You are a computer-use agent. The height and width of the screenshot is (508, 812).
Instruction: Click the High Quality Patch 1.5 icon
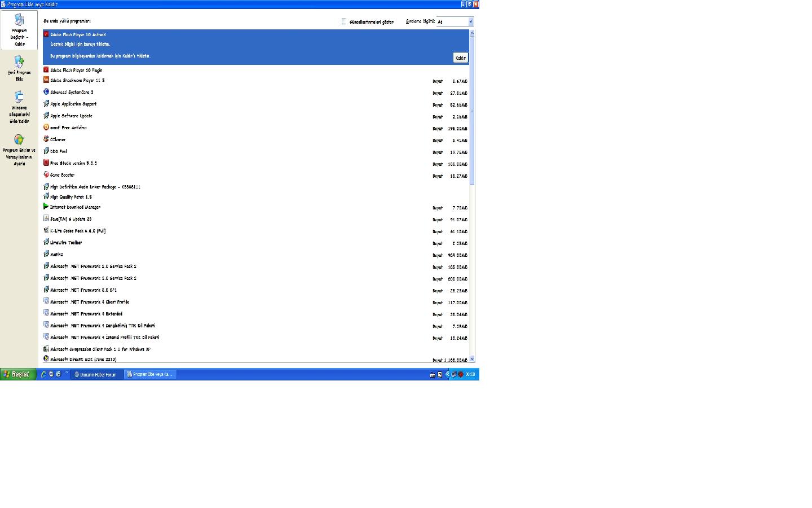(x=46, y=197)
